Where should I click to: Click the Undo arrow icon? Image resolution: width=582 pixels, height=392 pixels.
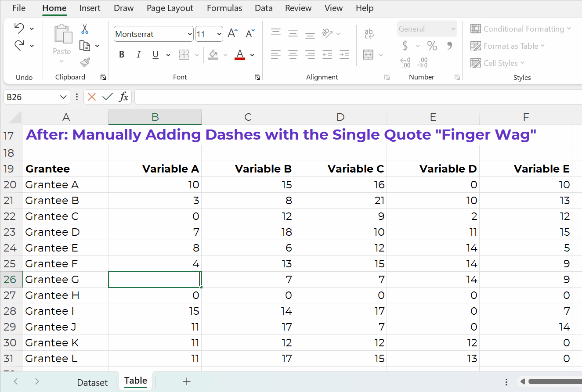(x=19, y=29)
